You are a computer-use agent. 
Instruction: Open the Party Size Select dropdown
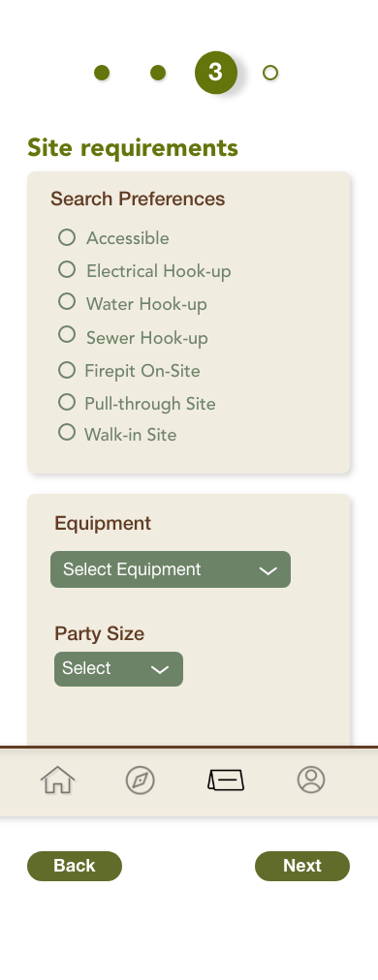pyautogui.click(x=119, y=669)
